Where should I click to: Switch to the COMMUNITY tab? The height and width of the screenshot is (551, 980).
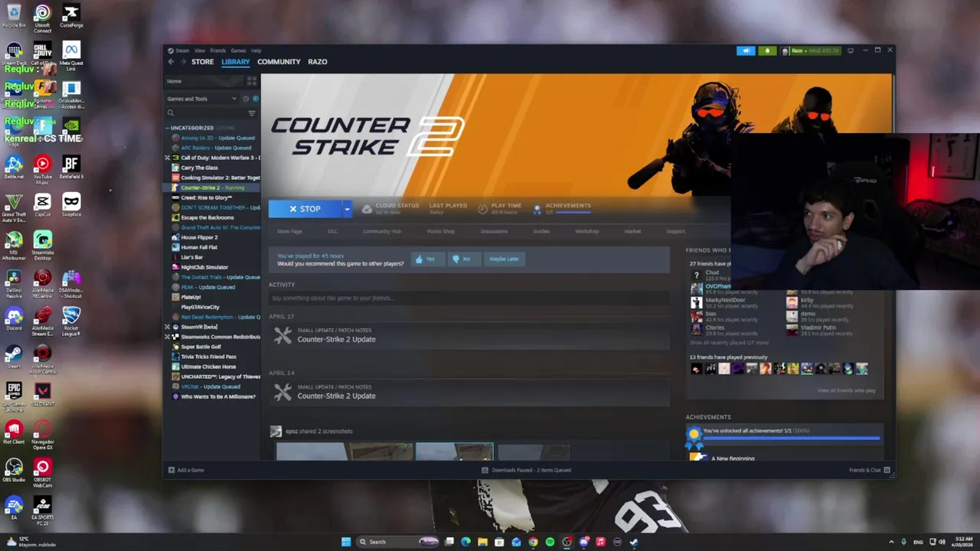(279, 62)
